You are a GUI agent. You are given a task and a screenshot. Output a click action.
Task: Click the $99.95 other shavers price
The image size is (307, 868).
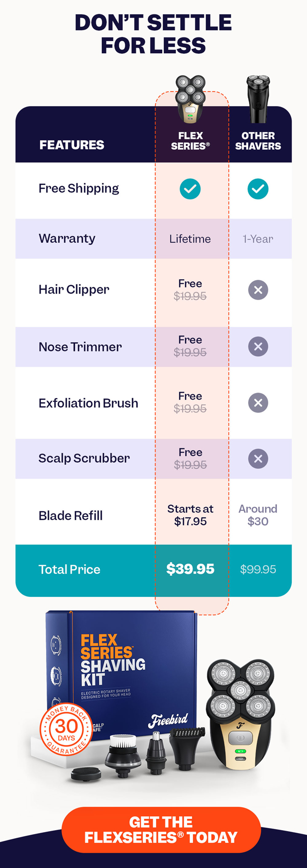point(258,570)
